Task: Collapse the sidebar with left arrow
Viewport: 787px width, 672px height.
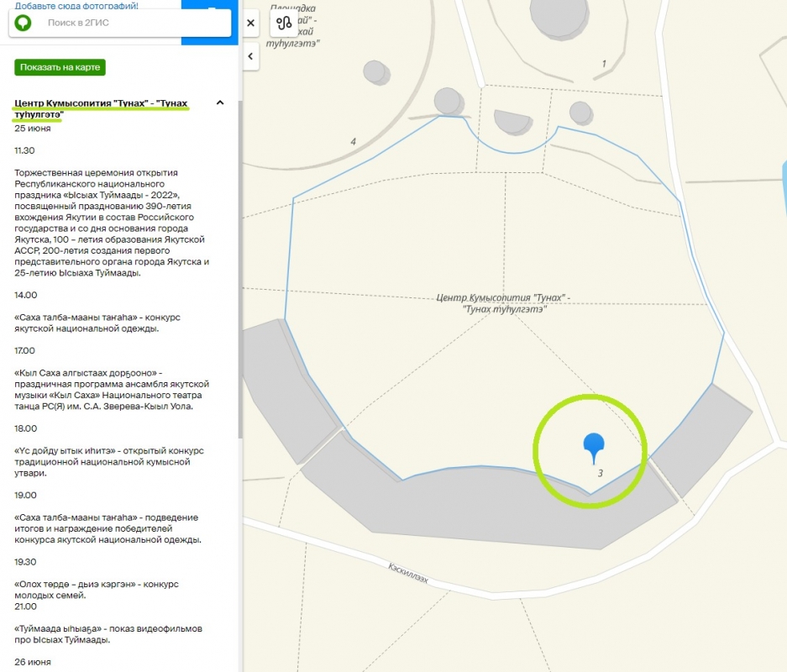Action: coord(250,56)
